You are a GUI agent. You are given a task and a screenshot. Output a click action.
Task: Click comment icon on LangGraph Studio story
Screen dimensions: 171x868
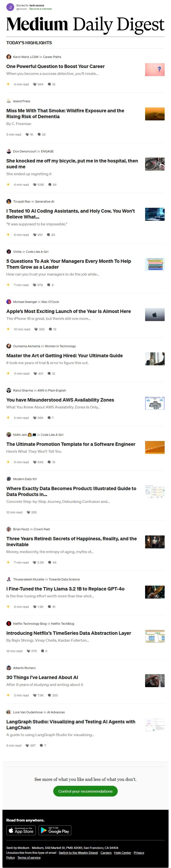pyautogui.click(x=41, y=745)
